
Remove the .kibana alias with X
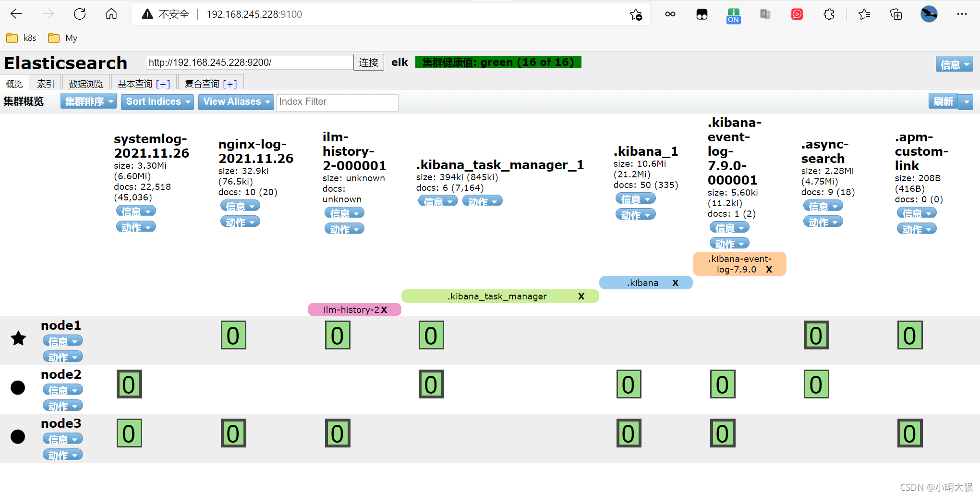pyautogui.click(x=676, y=283)
